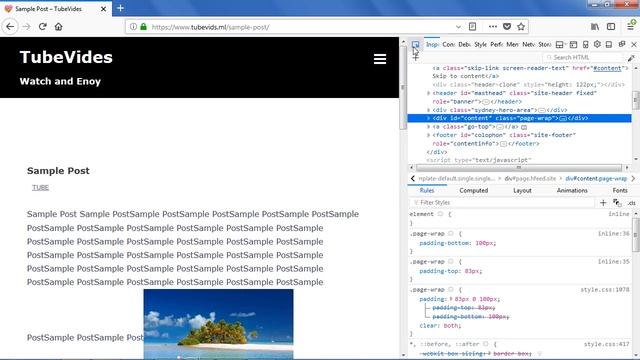Click the TubeVides site title
Viewport: 640px width, 360px height.
pyautogui.click(x=66, y=57)
